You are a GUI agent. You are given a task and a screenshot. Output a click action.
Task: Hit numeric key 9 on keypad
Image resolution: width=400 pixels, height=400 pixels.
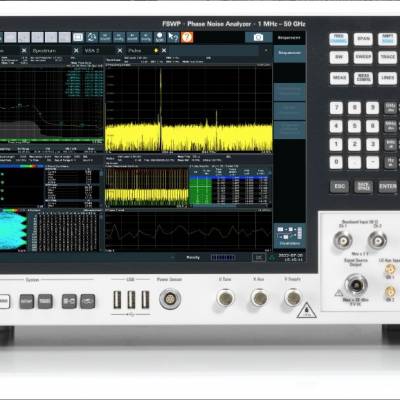372,108
